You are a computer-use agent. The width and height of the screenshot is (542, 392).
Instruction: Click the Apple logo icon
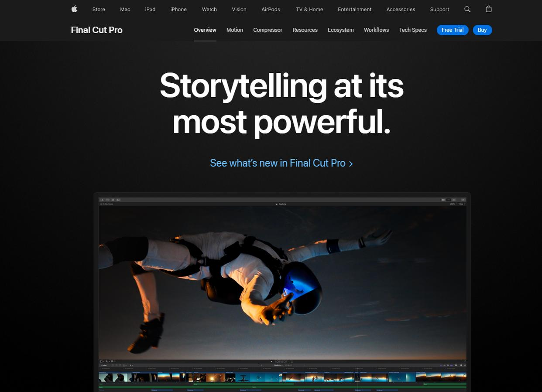74,9
